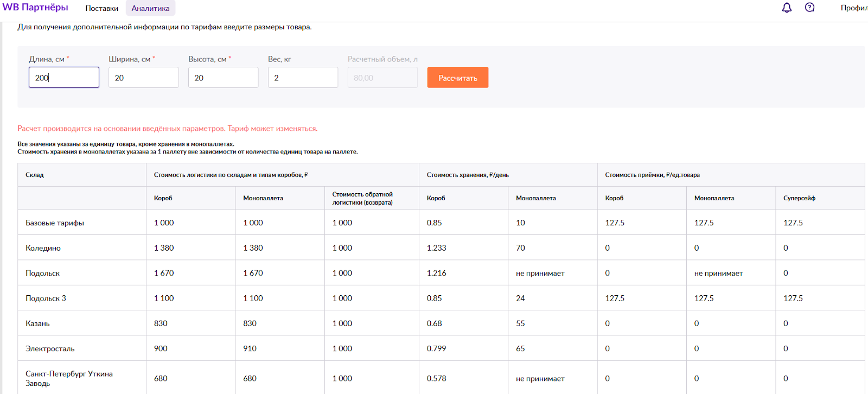
Task: Click Подольск storage value 1.216
Action: click(x=436, y=273)
